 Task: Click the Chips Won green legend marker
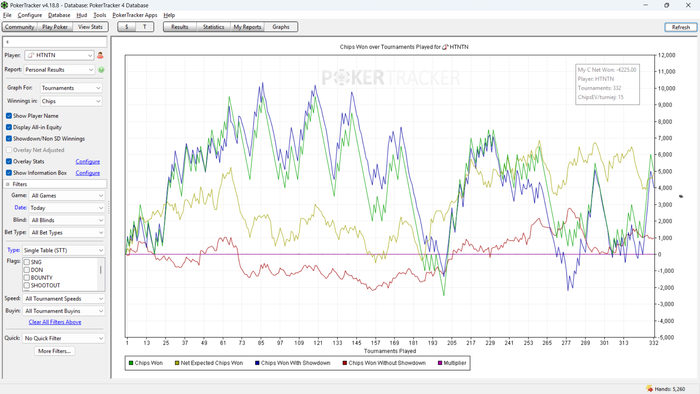click(x=131, y=363)
